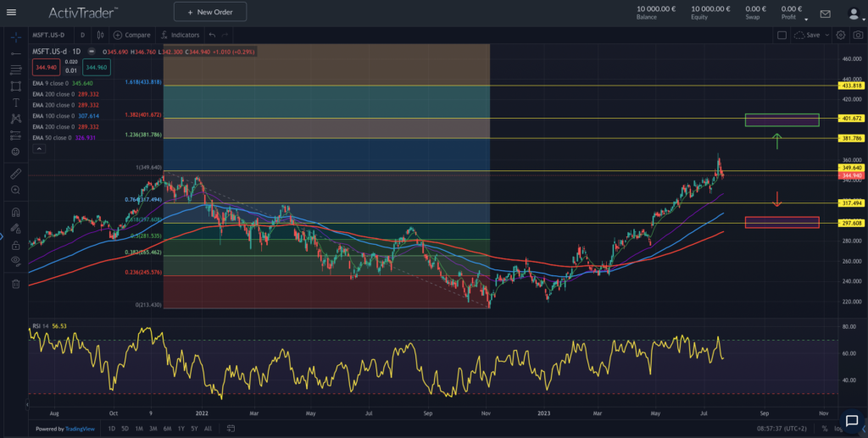Select the crosshair cursor tool
Image resolution: width=868 pixels, height=438 pixels.
pyautogui.click(x=16, y=36)
